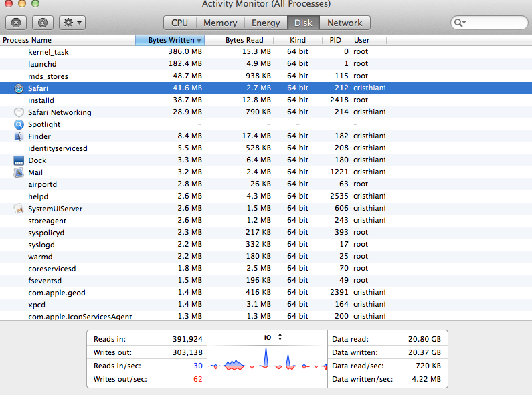This screenshot has width=532, height=395.
Task: Select the syslogd process
Action: point(266,244)
